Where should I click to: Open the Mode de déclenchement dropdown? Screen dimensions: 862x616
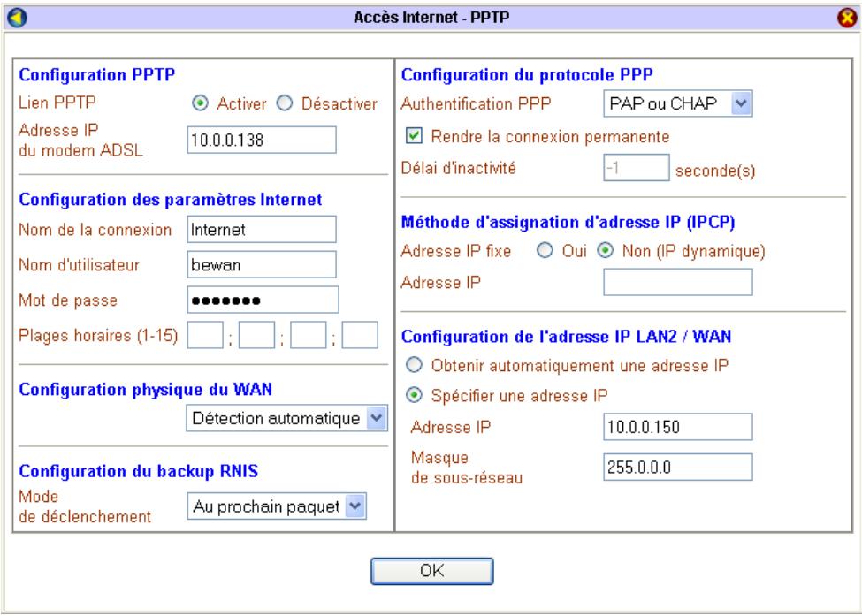277,506
